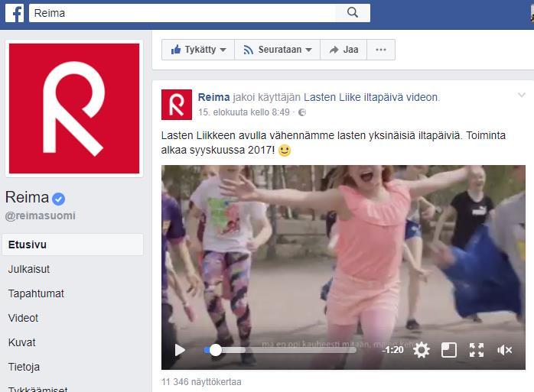The height and width of the screenshot is (392, 534).
Task: Unmute the video using speaker icon
Action: [504, 350]
